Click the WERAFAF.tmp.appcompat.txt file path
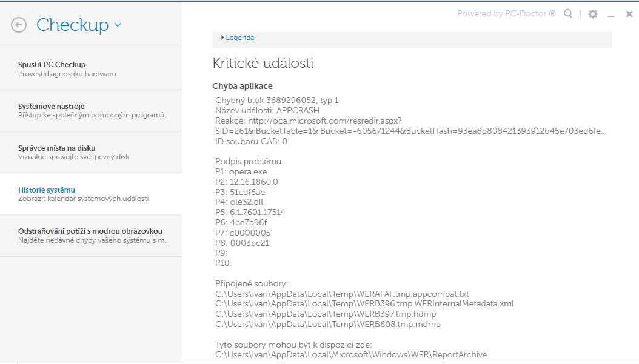The image size is (639, 364). (342, 294)
